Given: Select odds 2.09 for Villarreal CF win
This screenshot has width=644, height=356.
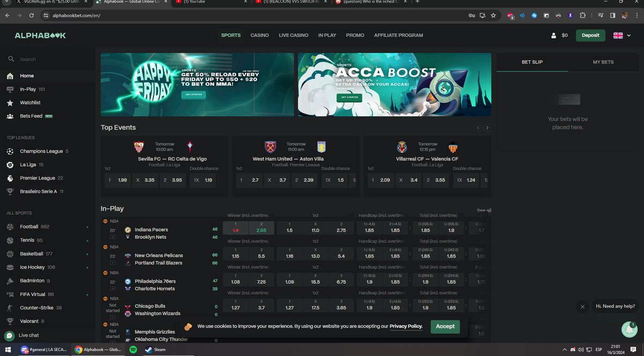Looking at the screenshot, I should [380, 180].
